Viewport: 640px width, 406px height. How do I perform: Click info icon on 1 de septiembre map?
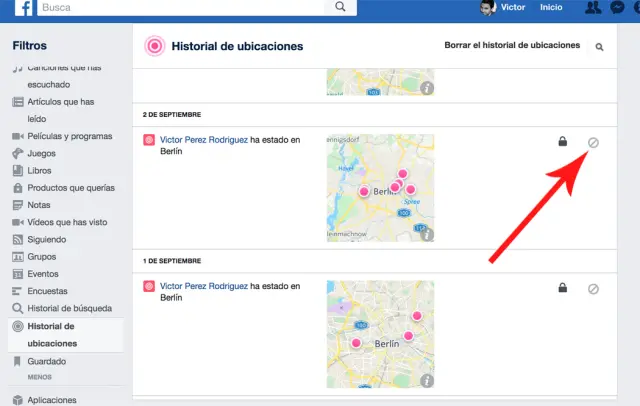click(x=427, y=380)
